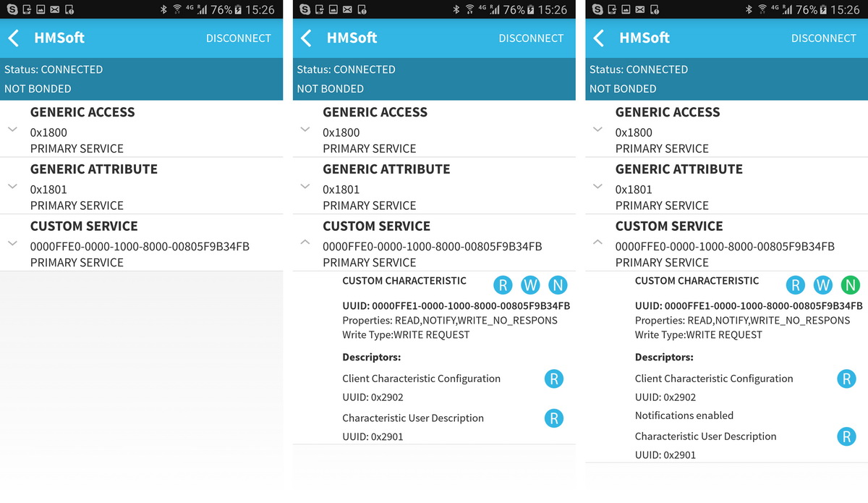Tap the green Notify icon in right screen
This screenshot has height=503, width=868.
[x=850, y=285]
